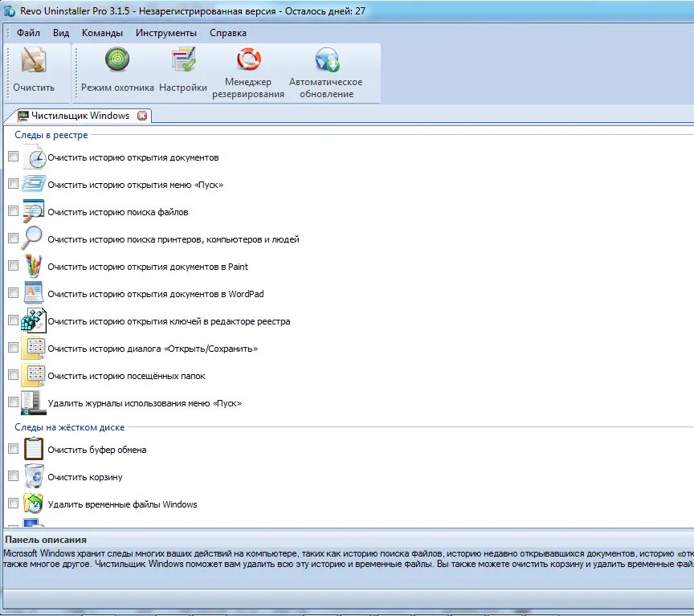The height and width of the screenshot is (616, 694).
Task: Open Менеджер резервирования lifebuoy icon
Action: click(x=248, y=59)
